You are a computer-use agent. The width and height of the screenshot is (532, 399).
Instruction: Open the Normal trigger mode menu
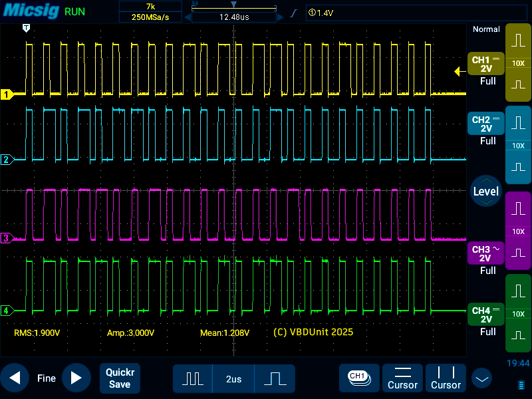(x=485, y=29)
